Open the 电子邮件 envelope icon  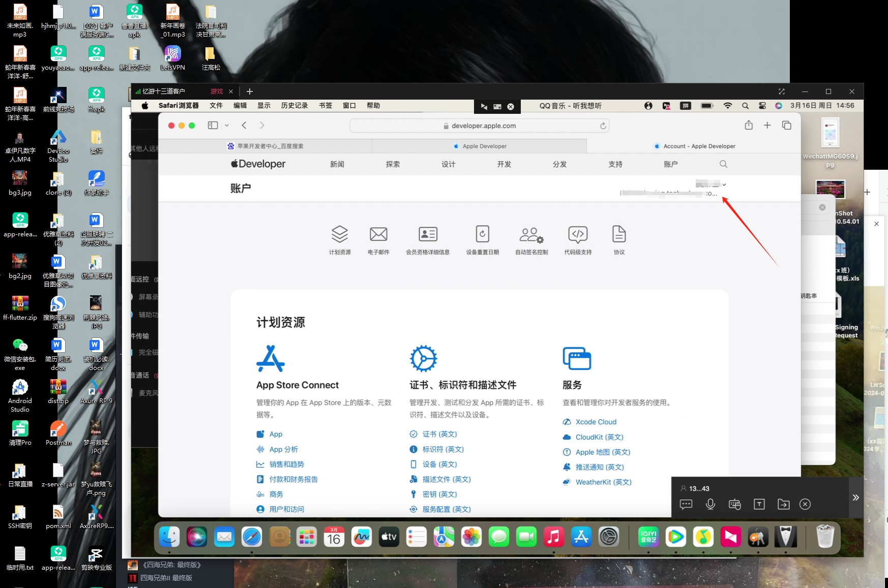click(378, 234)
